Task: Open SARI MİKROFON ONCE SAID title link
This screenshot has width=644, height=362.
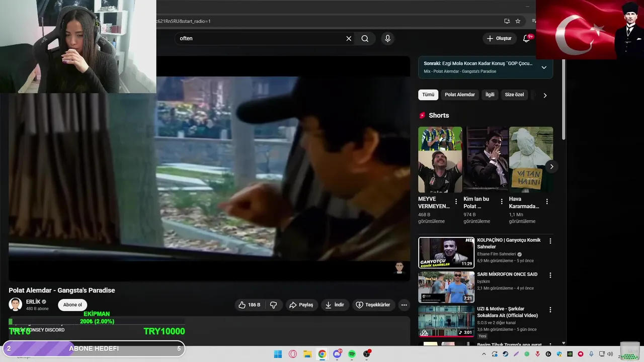Action: tap(507, 275)
